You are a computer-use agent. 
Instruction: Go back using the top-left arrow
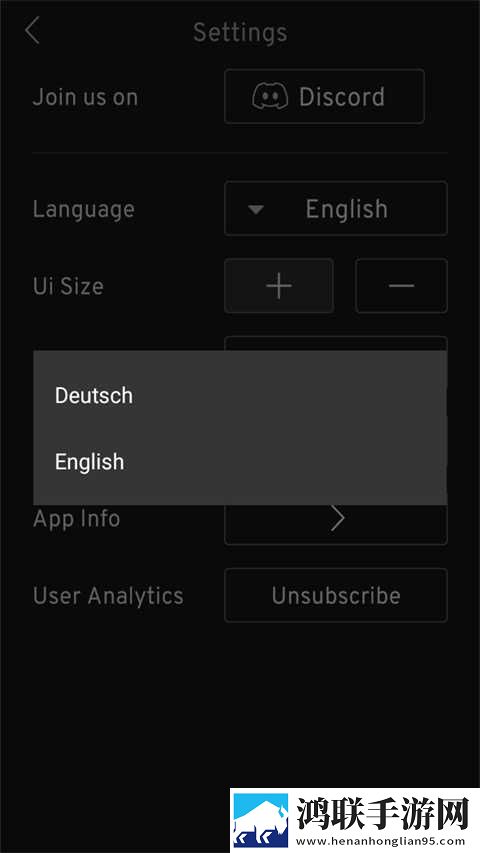tap(32, 30)
